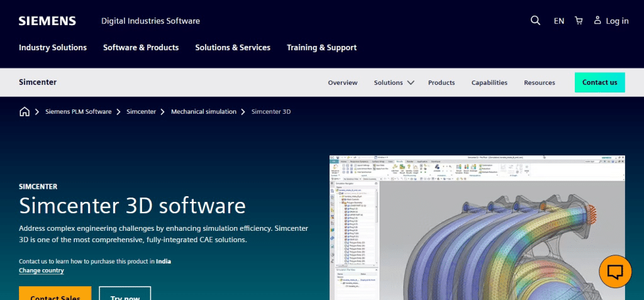Go to the Resources tab
The width and height of the screenshot is (644, 300).
coord(539,82)
